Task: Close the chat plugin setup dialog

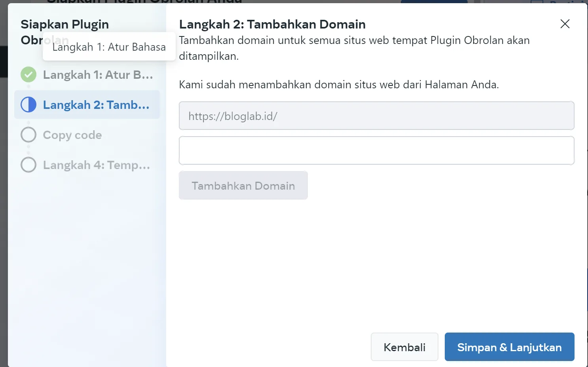Action: pos(565,24)
